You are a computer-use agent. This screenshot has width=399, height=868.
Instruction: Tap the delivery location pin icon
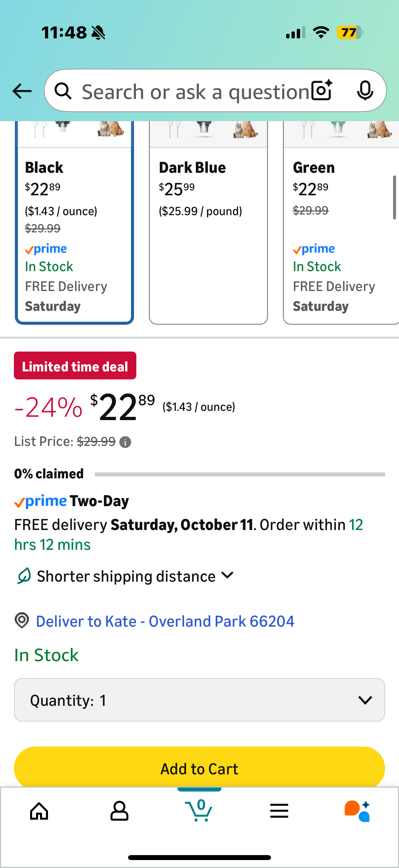coord(22,620)
